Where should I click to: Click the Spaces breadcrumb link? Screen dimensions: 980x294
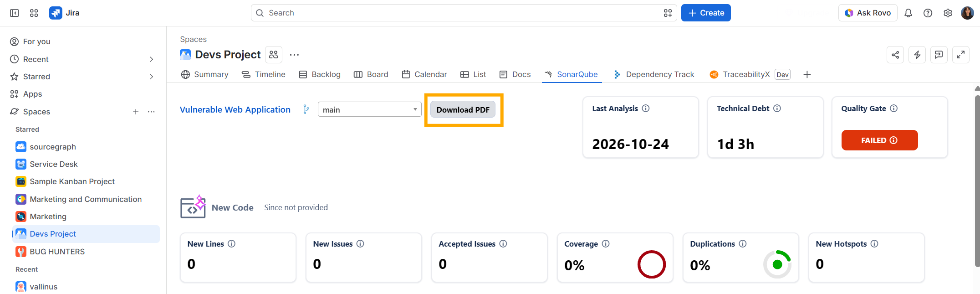pyautogui.click(x=193, y=39)
